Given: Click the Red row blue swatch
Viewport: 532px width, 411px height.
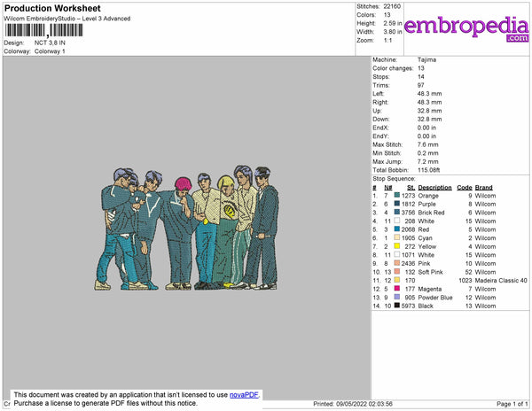Looking at the screenshot, I should tap(397, 229).
